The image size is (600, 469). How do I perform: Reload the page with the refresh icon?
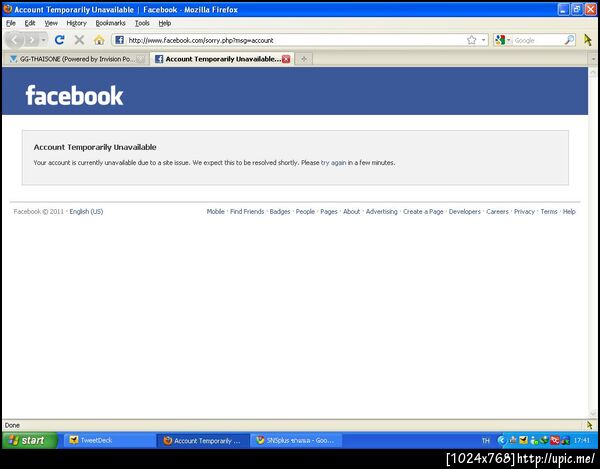tap(59, 40)
